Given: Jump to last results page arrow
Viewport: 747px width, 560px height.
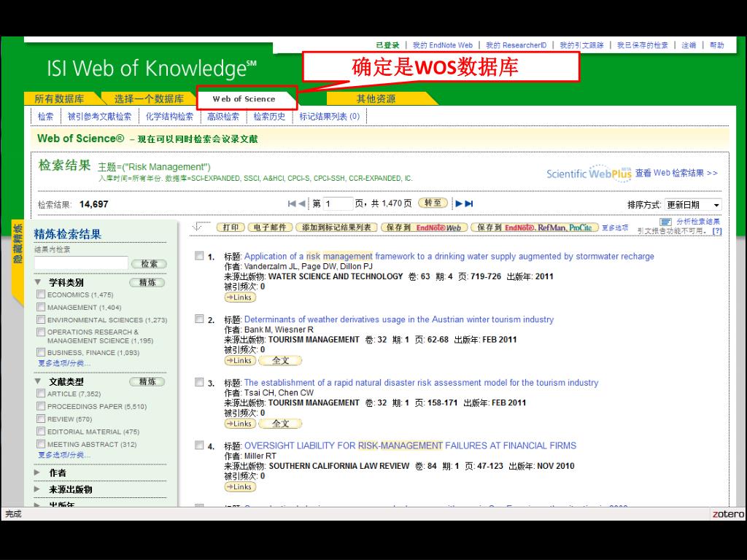Looking at the screenshot, I should coord(469,204).
